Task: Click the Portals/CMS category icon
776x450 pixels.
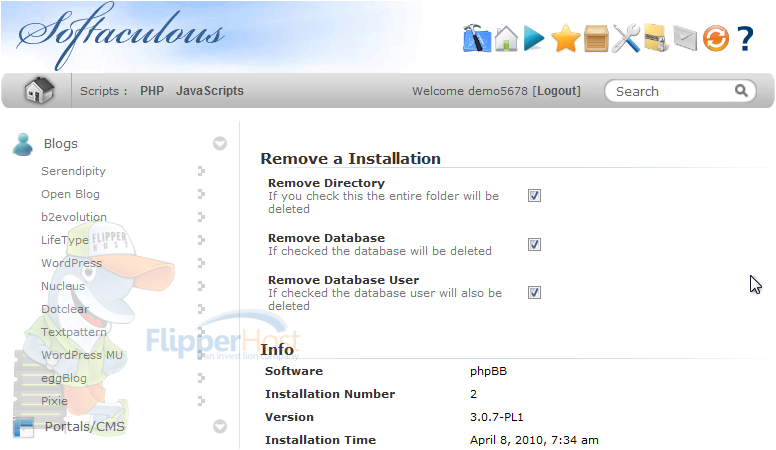Action: pos(23,427)
